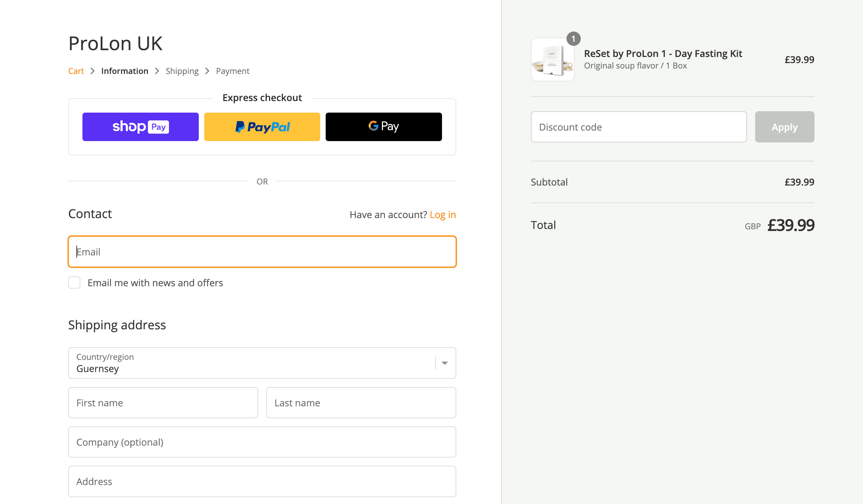Click the chevron after Information breadcrumb
Image resolution: width=863 pixels, height=504 pixels.
[x=157, y=71]
